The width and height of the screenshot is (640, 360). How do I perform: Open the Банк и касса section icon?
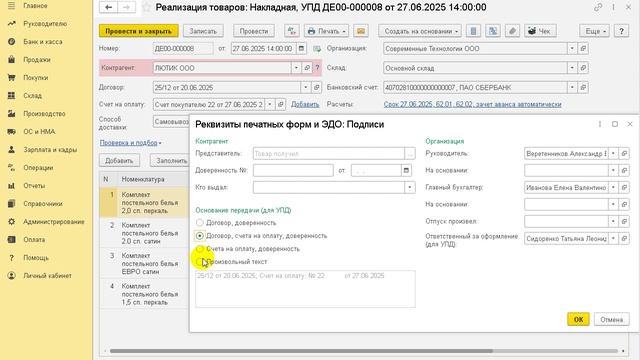11,42
